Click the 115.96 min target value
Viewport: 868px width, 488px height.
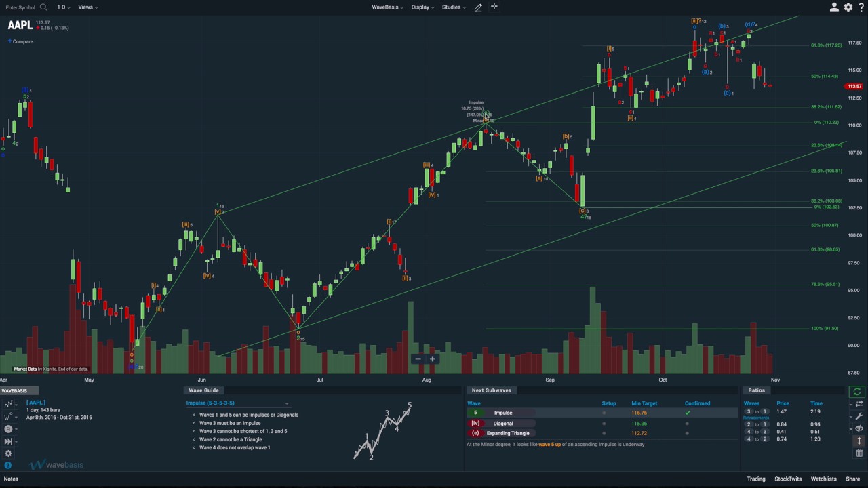[x=639, y=424]
